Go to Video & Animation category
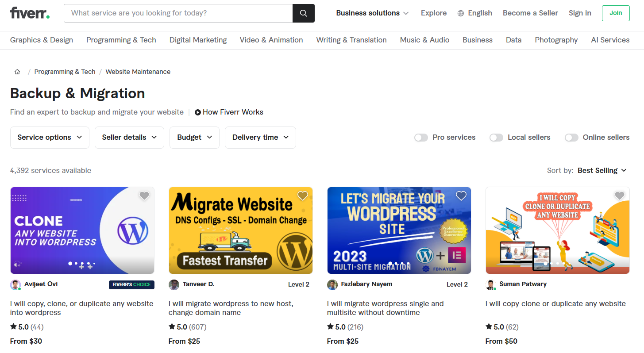The height and width of the screenshot is (353, 644). point(271,40)
